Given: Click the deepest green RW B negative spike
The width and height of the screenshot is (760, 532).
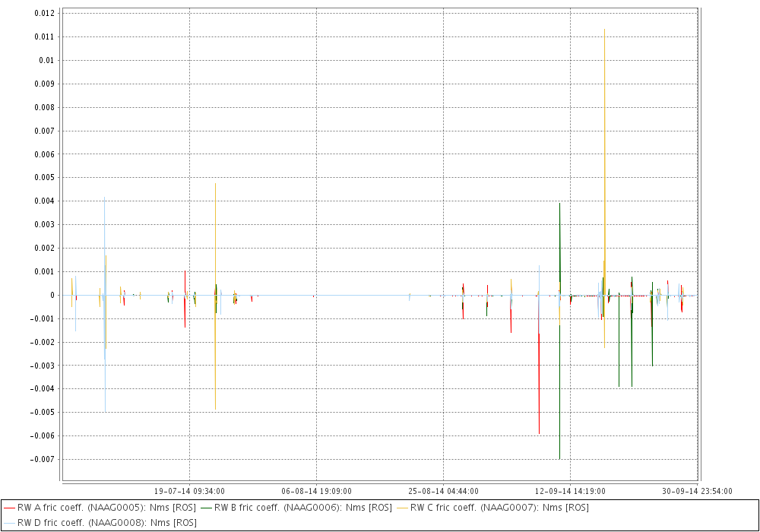Looking at the screenshot, I should coord(560,458).
